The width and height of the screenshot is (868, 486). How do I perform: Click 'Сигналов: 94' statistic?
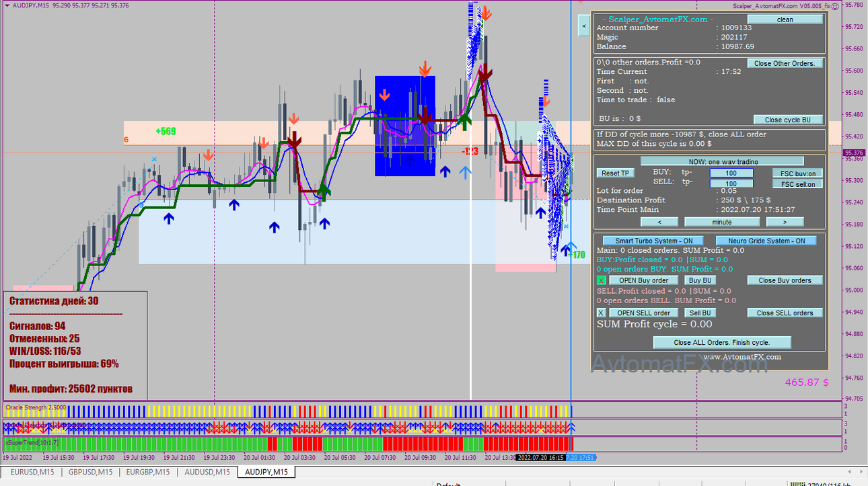(x=37, y=326)
